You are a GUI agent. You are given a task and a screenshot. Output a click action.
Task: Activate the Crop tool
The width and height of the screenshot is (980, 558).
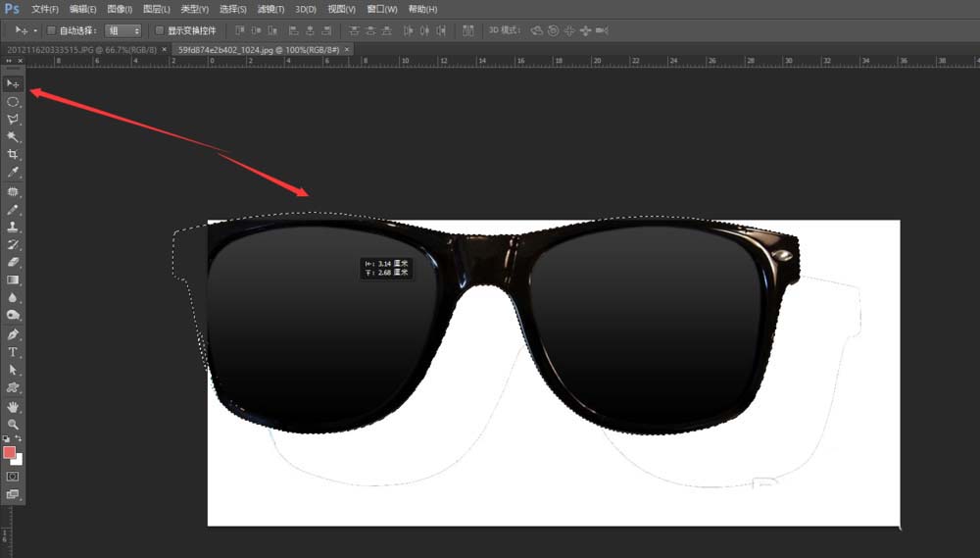pyautogui.click(x=14, y=155)
